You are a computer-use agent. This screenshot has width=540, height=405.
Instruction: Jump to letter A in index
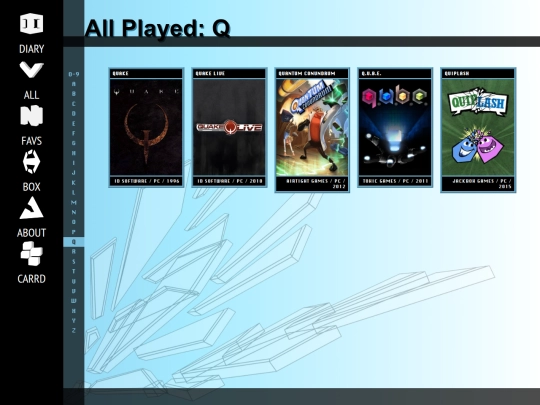coord(74,84)
